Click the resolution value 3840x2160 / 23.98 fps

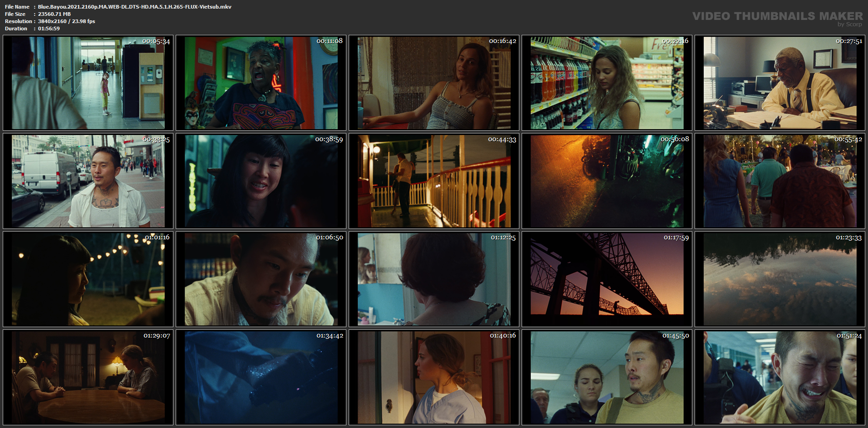[67, 21]
